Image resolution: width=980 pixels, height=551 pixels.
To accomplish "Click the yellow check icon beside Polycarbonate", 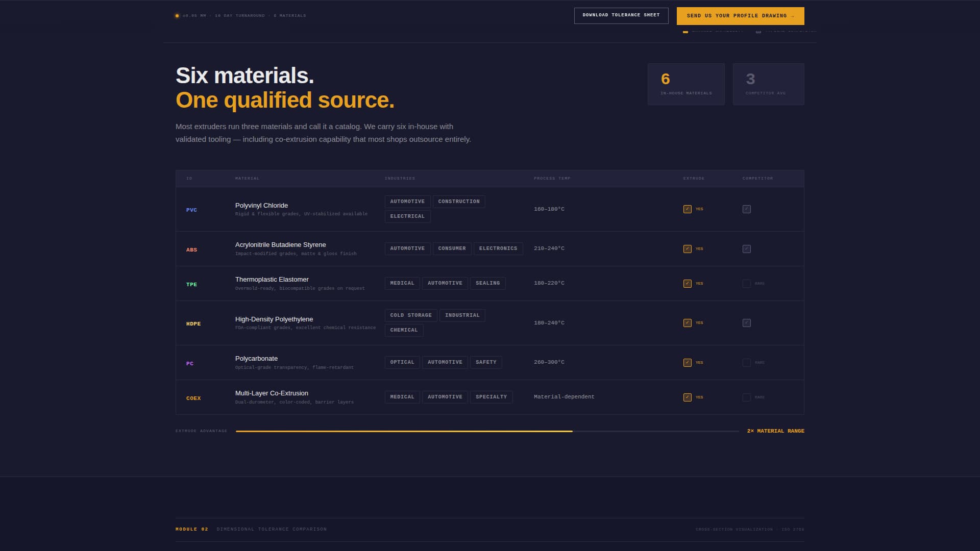I will click(687, 362).
